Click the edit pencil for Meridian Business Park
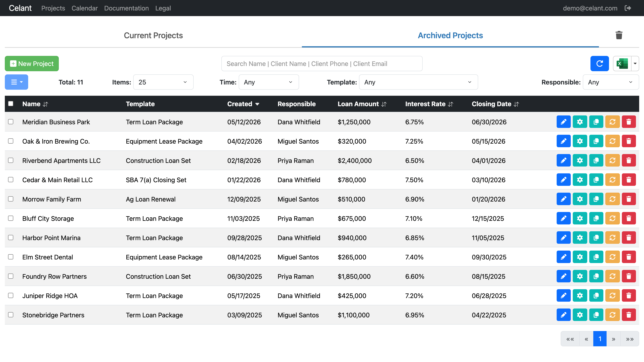 click(x=563, y=122)
